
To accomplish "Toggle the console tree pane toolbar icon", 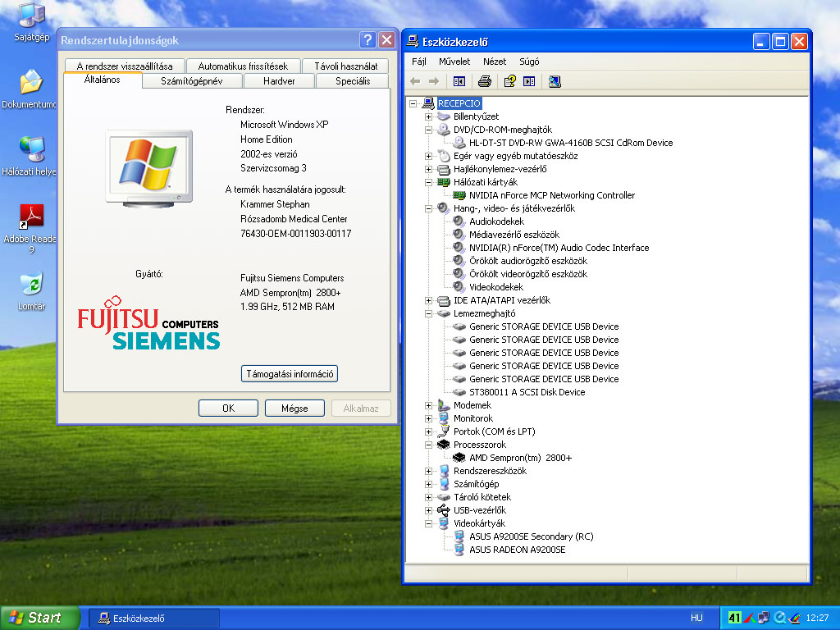I will (x=459, y=81).
